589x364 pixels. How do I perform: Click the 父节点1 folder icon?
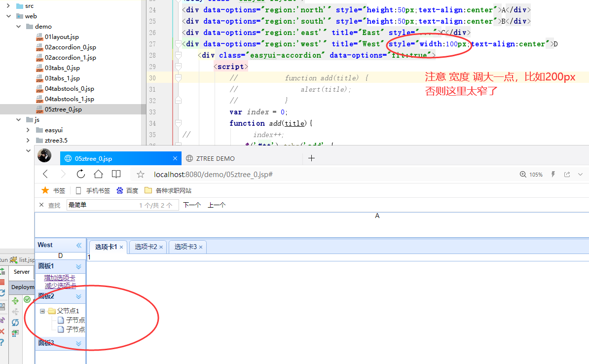tap(52, 311)
